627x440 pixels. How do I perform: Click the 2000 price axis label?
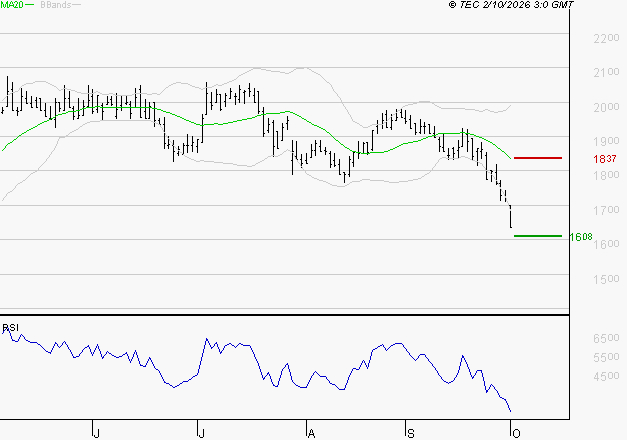tap(606, 107)
